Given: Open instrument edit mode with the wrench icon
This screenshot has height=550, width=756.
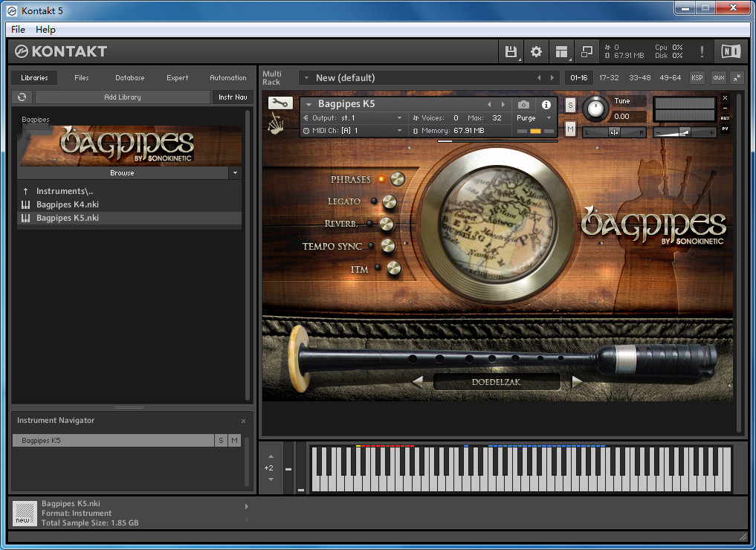Looking at the screenshot, I should [x=280, y=103].
